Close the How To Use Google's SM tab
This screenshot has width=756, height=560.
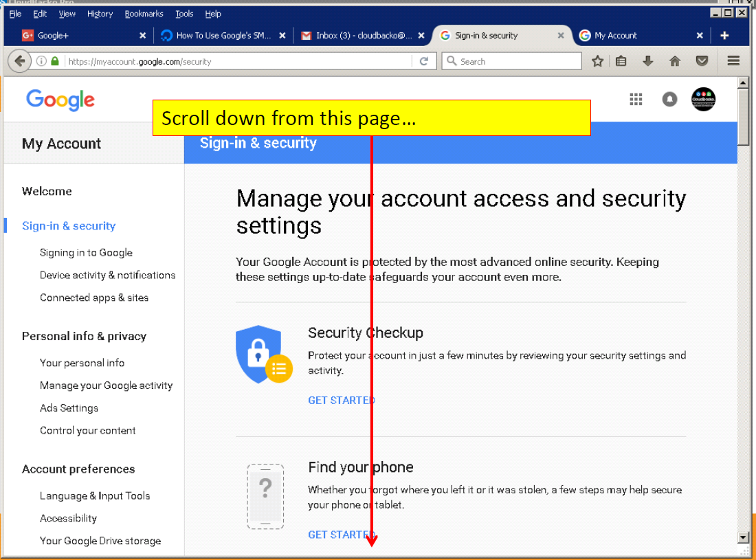pyautogui.click(x=282, y=35)
